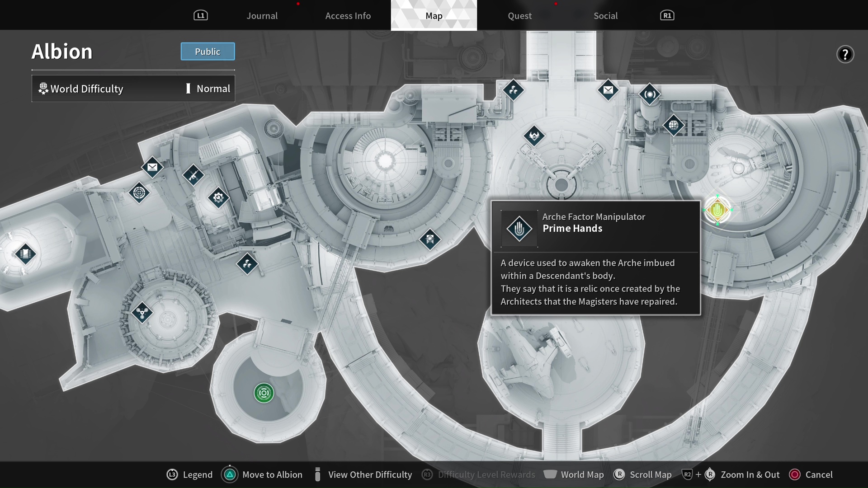Image resolution: width=868 pixels, height=488 pixels.
Task: Click the green objective marker icon bottom
Action: click(x=264, y=392)
